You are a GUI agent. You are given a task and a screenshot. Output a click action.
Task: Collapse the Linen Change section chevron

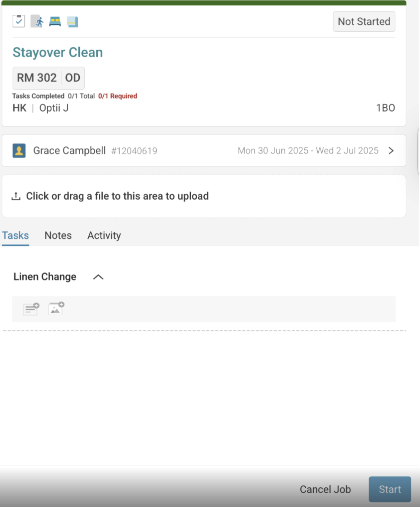click(98, 277)
